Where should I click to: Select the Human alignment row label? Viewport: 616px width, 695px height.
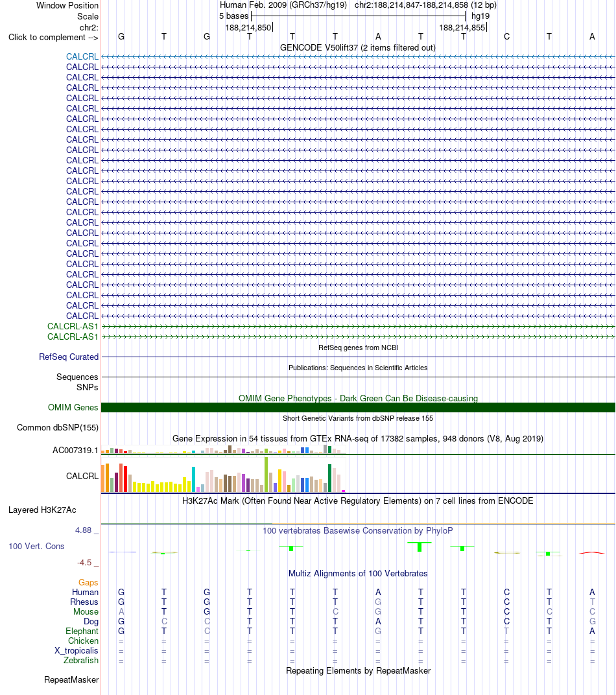[85, 592]
